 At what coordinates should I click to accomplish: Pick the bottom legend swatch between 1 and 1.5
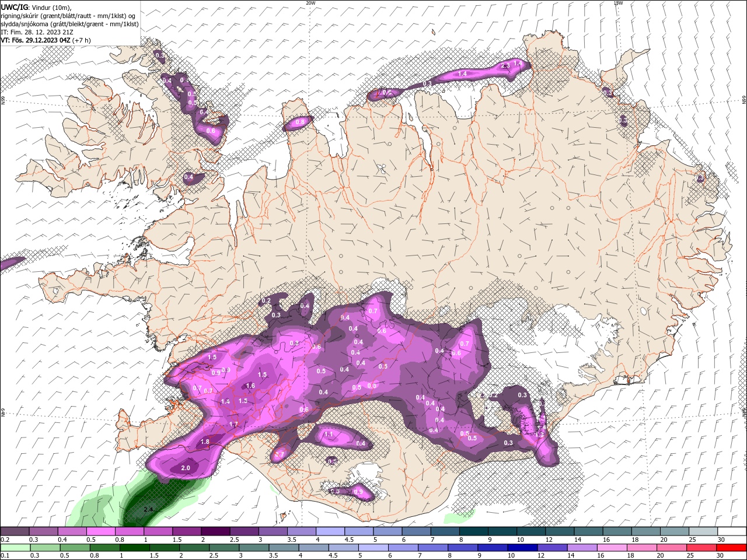134,548
